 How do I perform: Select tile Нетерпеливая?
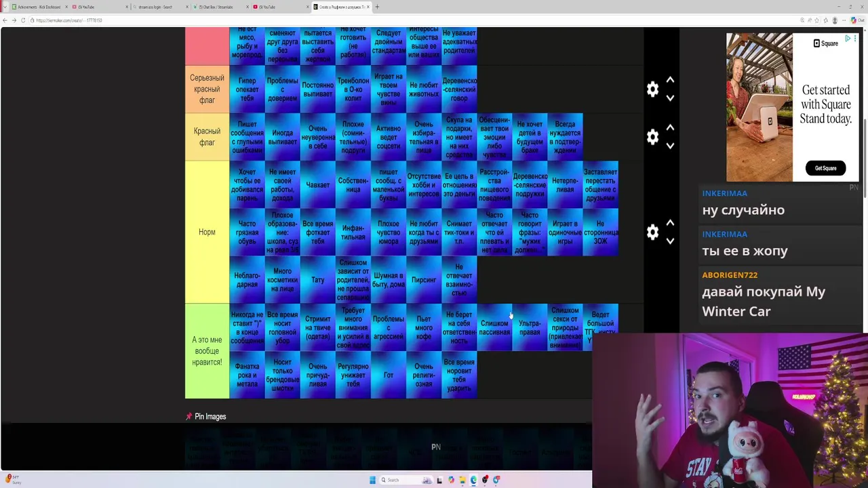[565, 185]
